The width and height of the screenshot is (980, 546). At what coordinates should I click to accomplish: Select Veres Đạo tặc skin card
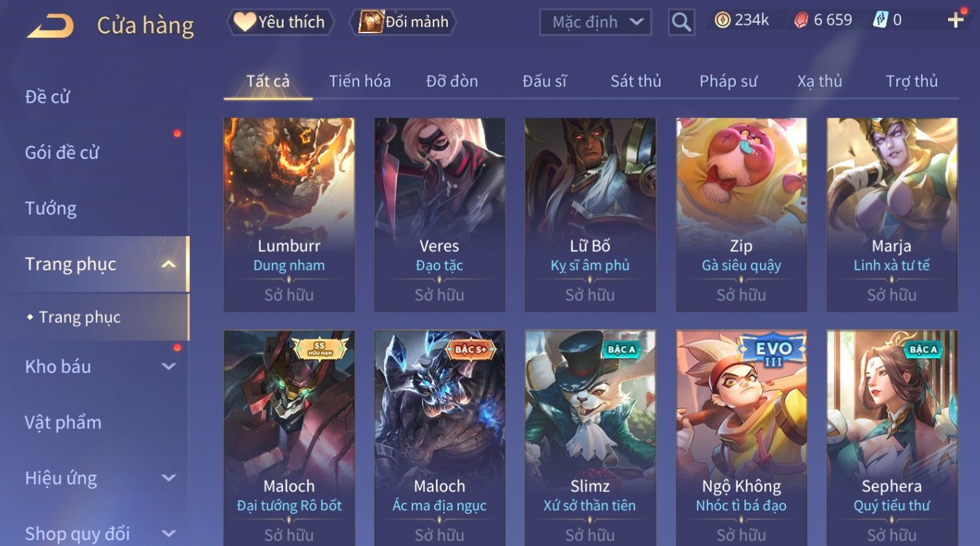point(440,215)
